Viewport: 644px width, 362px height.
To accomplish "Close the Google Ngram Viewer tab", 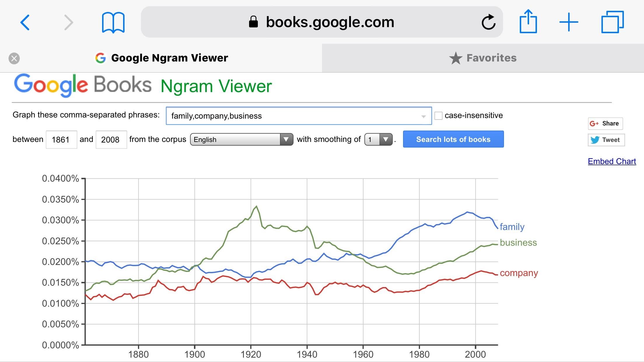I will tap(14, 58).
